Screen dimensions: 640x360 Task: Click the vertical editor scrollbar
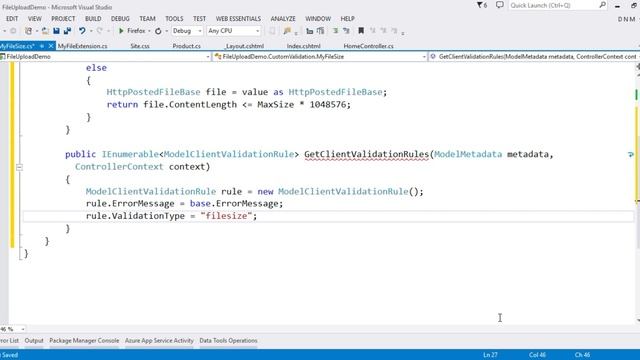(x=637, y=192)
